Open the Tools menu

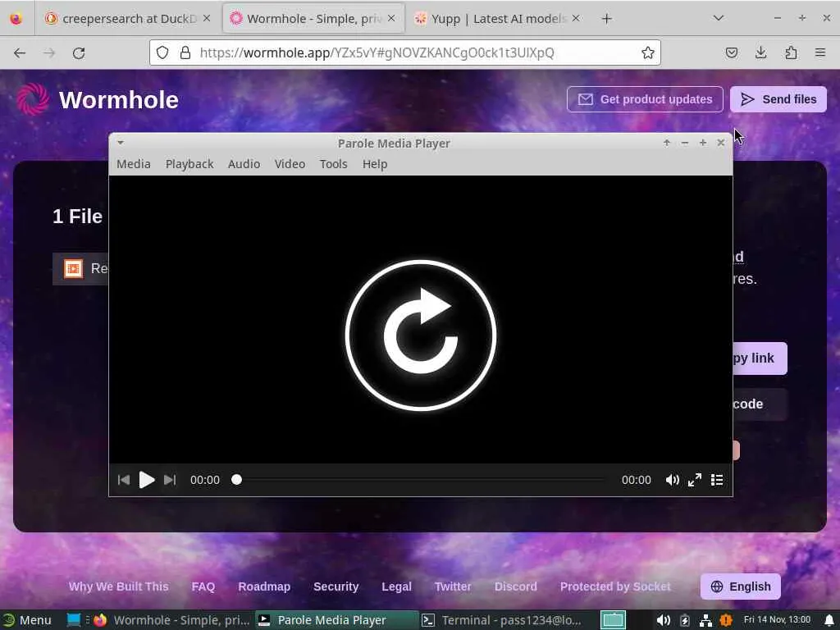(x=333, y=164)
